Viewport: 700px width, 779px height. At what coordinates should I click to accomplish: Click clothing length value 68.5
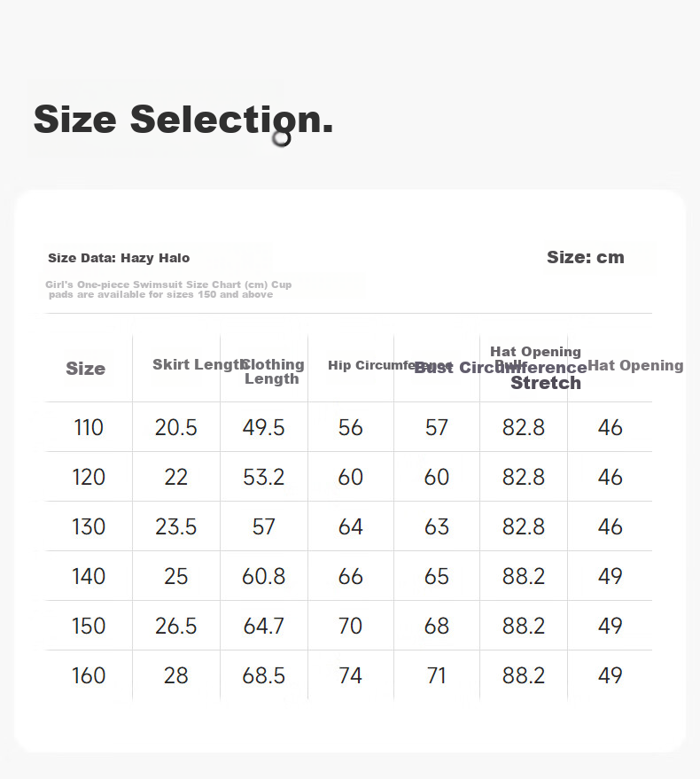pos(264,675)
